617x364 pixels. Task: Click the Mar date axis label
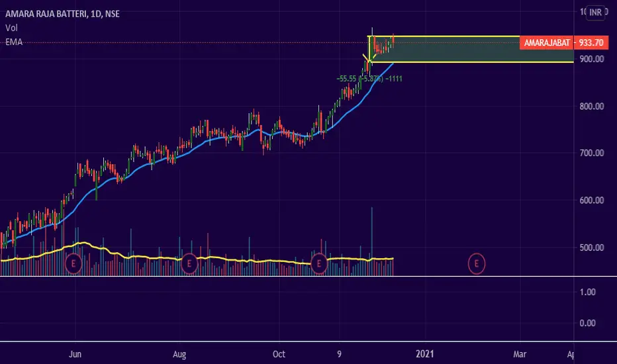click(520, 354)
